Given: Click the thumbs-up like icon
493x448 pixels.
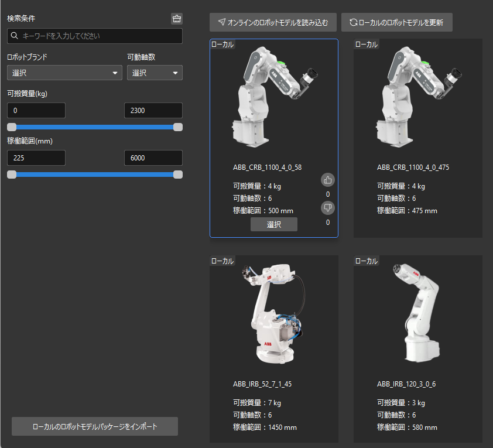Looking at the screenshot, I should tap(328, 180).
